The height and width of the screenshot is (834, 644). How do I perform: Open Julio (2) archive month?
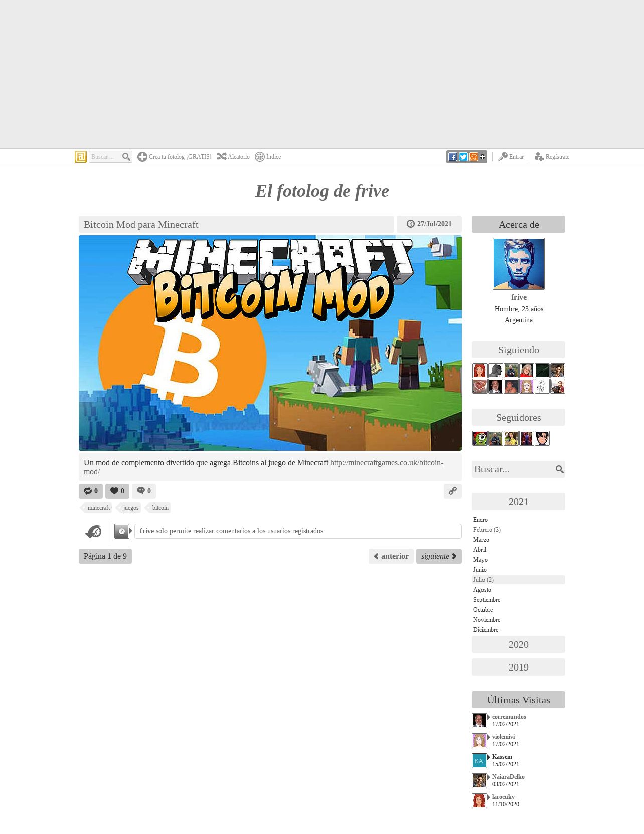click(x=519, y=580)
